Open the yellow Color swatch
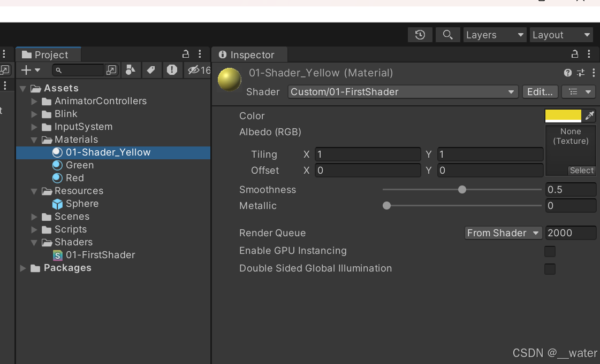Image resolution: width=600 pixels, height=364 pixels. coord(563,115)
